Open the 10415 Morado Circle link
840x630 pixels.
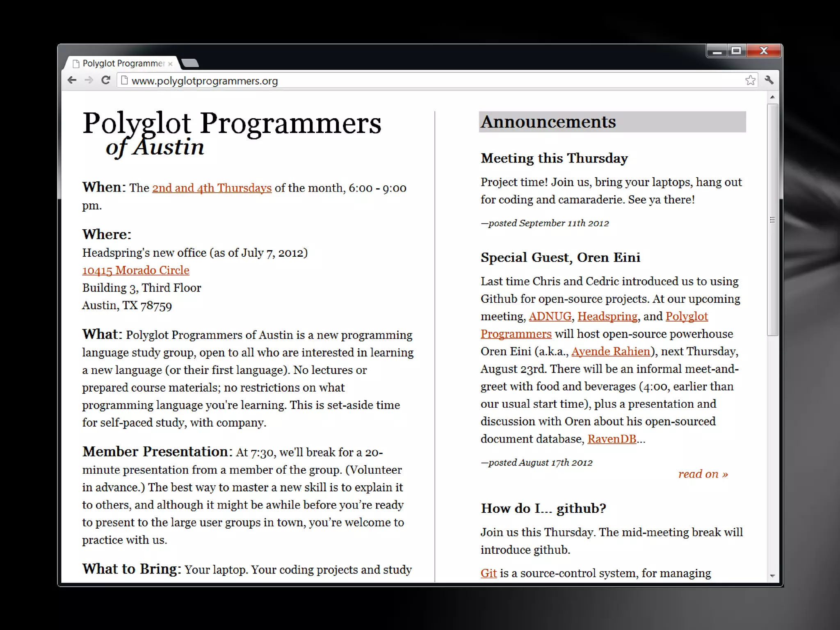pyautogui.click(x=135, y=270)
